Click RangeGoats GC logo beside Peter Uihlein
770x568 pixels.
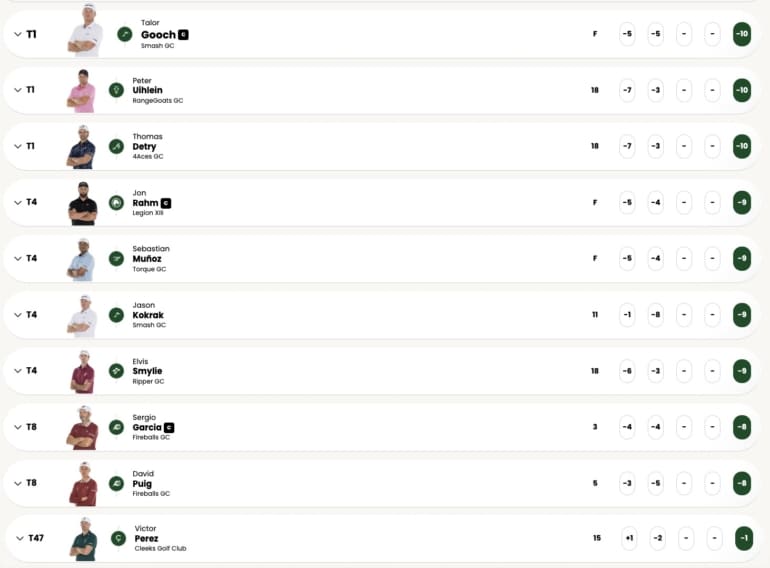pyautogui.click(x=116, y=90)
